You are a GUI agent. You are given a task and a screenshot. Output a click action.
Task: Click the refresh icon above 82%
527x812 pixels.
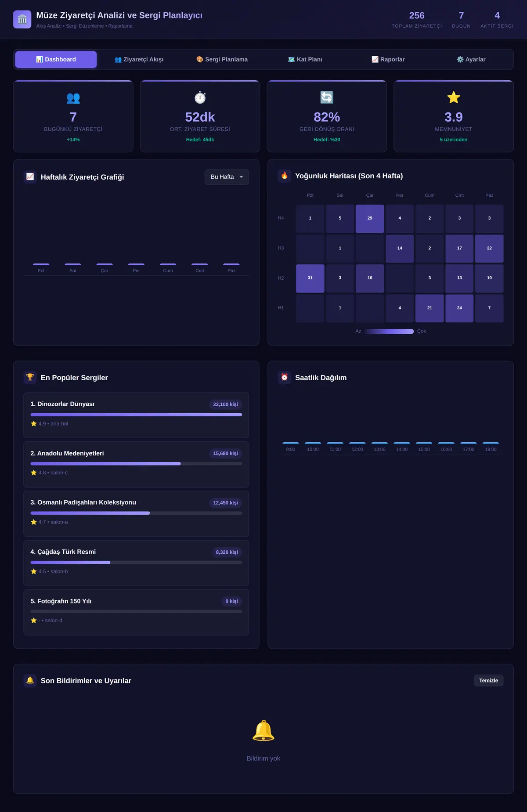[327, 97]
